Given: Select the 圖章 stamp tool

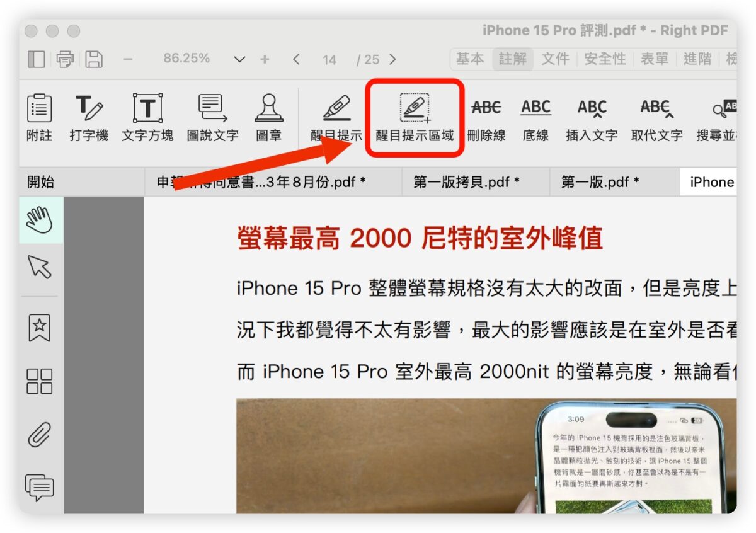Looking at the screenshot, I should pyautogui.click(x=269, y=118).
